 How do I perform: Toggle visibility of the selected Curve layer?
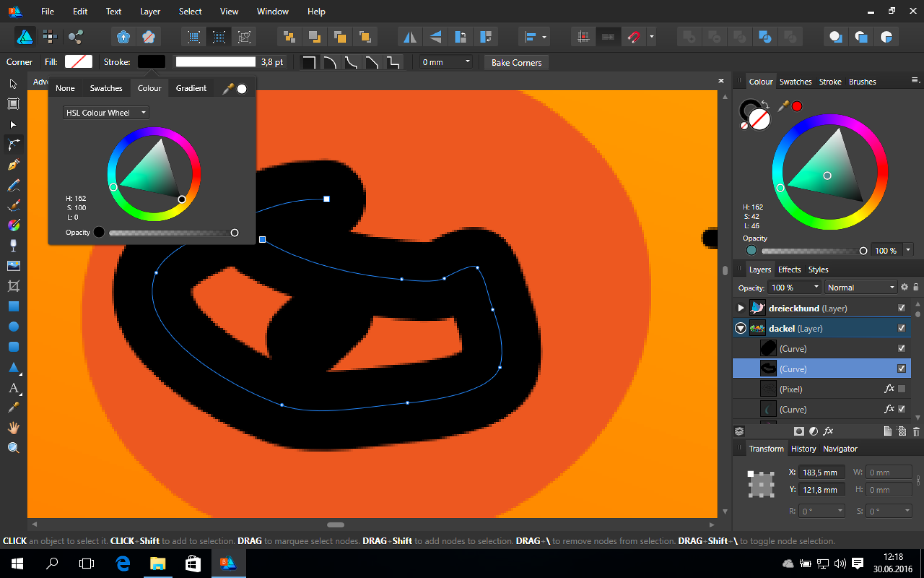pyautogui.click(x=902, y=368)
